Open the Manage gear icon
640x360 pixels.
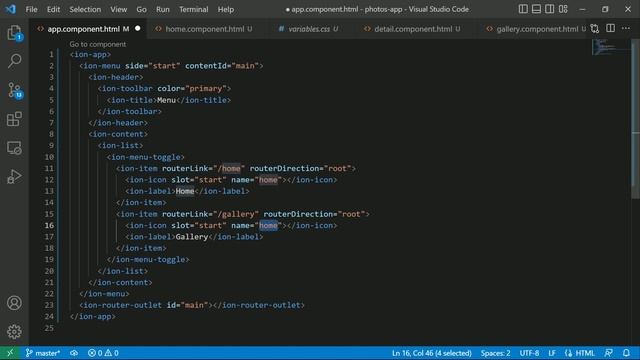[x=14, y=331]
